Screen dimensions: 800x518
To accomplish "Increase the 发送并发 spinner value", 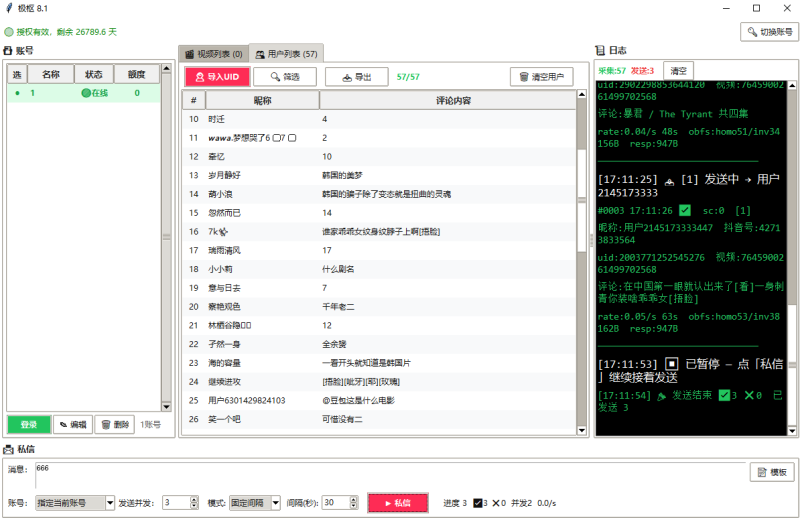I will 194,500.
